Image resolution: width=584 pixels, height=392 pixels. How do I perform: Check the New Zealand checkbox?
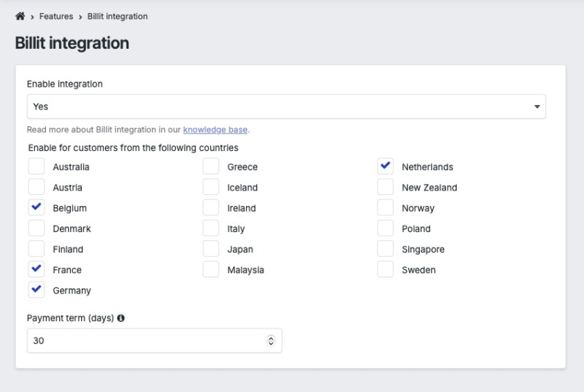(385, 186)
